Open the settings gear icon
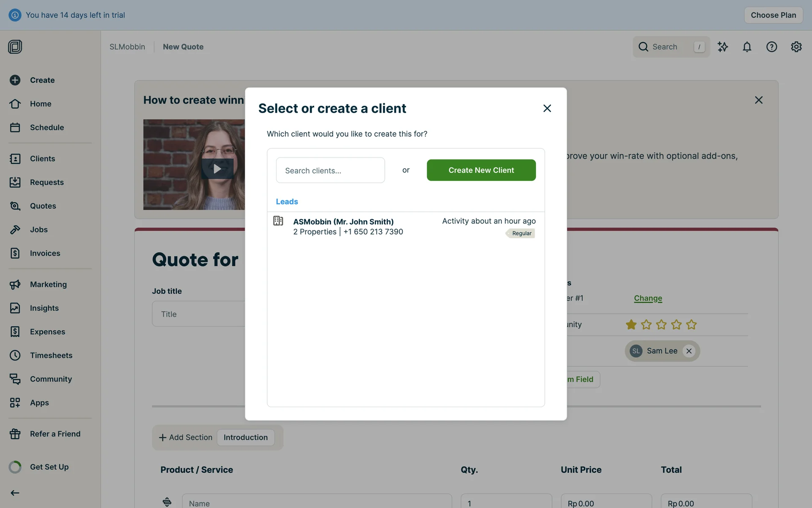 796,47
